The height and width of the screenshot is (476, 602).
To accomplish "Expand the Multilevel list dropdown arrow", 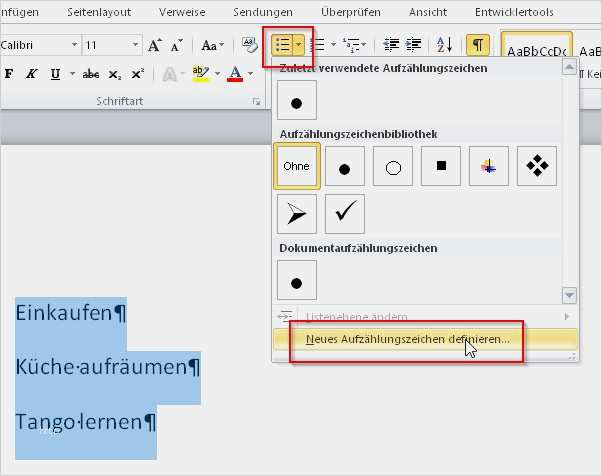I will [364, 45].
